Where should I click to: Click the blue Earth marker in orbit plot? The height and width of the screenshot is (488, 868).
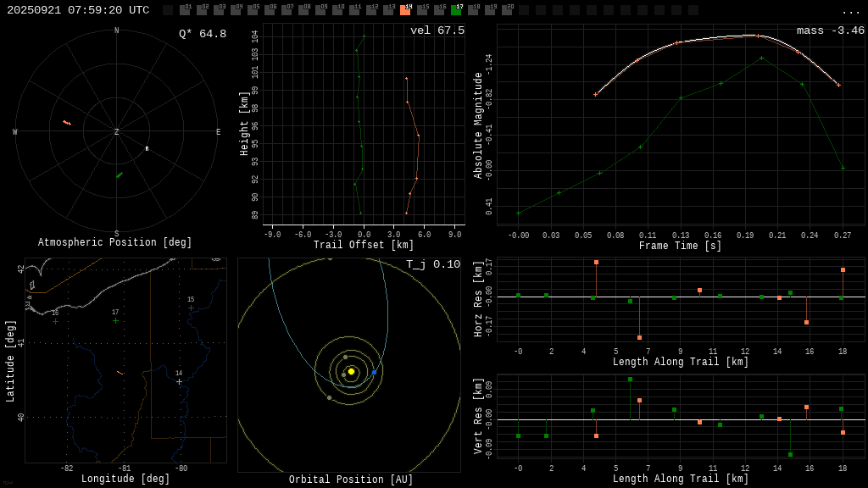pos(374,373)
